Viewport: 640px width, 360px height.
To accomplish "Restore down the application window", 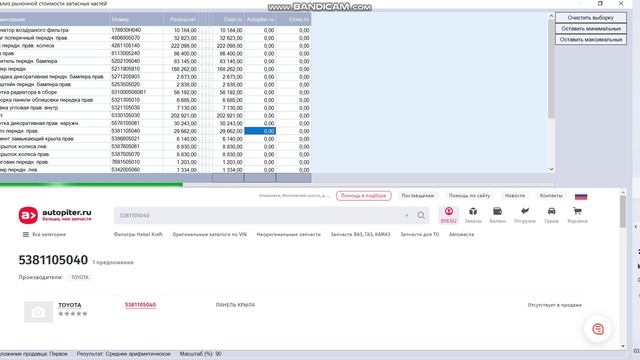I will pyautogui.click(x=600, y=3).
